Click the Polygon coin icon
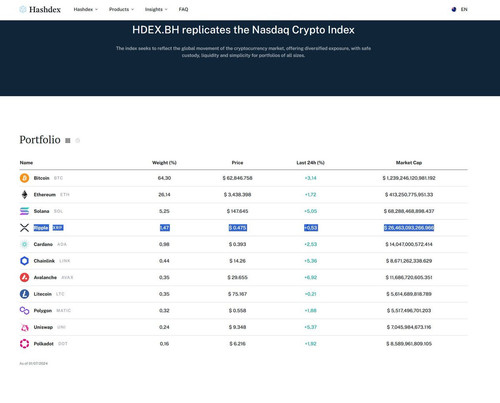This screenshot has width=500, height=403. [x=24, y=311]
